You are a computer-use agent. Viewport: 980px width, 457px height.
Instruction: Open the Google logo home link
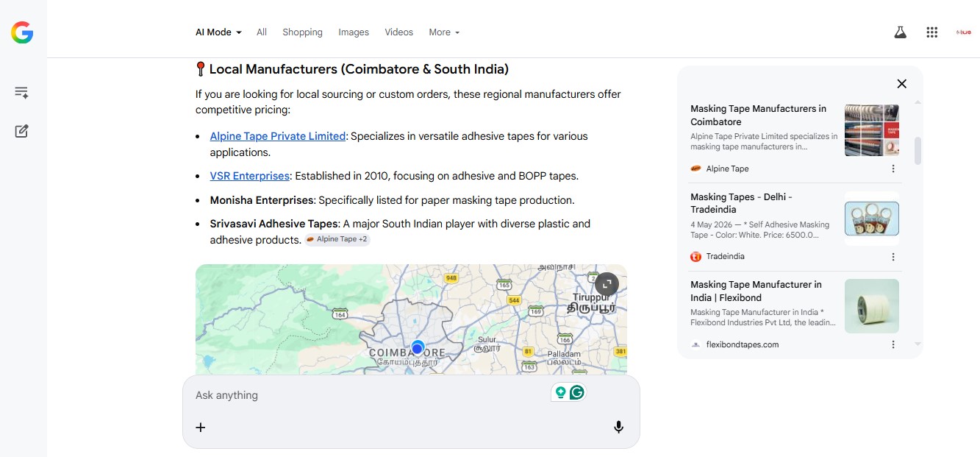(x=22, y=32)
